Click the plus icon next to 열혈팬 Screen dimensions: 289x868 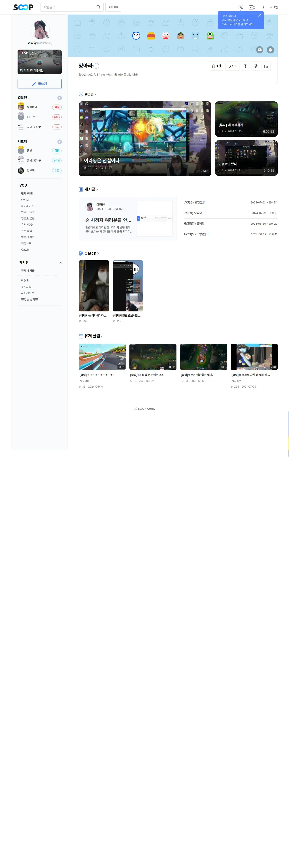60,98
